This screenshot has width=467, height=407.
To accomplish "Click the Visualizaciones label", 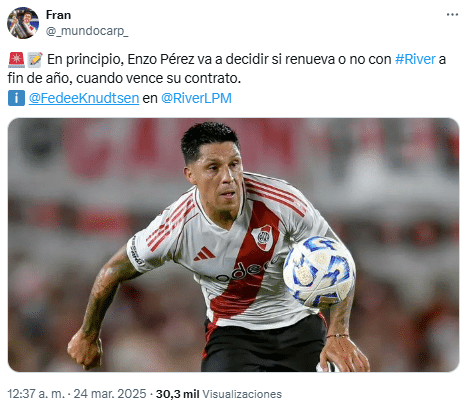I will (242, 394).
